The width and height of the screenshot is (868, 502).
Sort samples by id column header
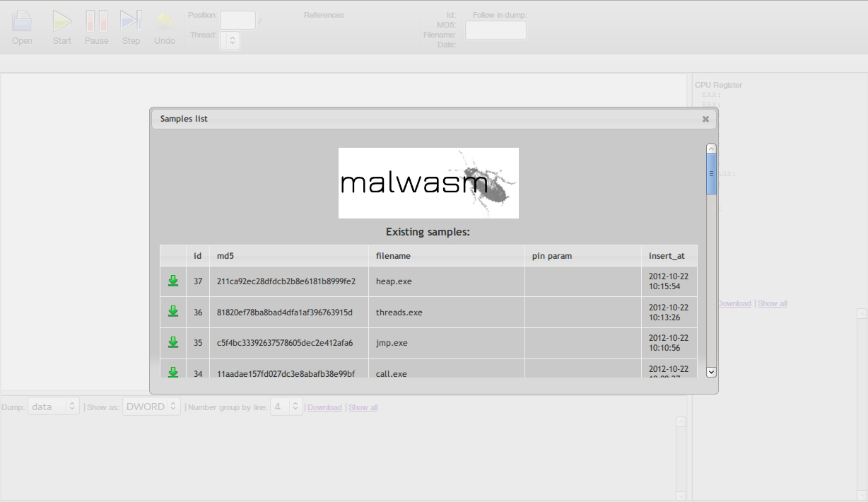coord(198,256)
